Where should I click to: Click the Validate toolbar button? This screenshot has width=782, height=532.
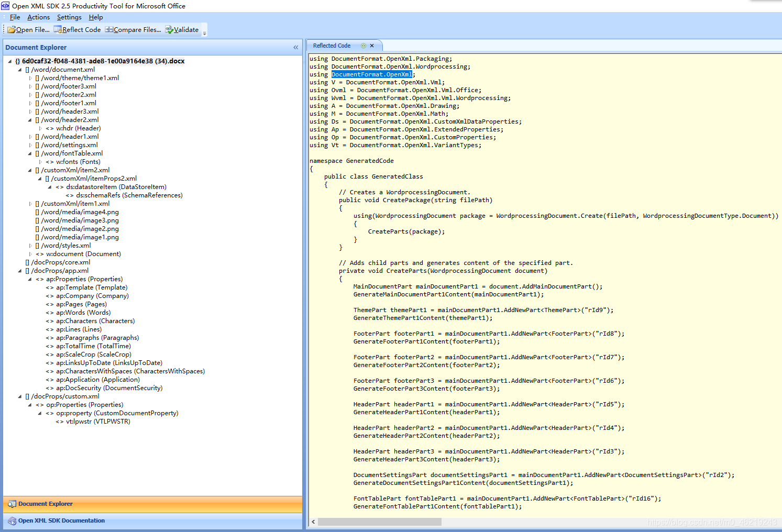pyautogui.click(x=182, y=30)
